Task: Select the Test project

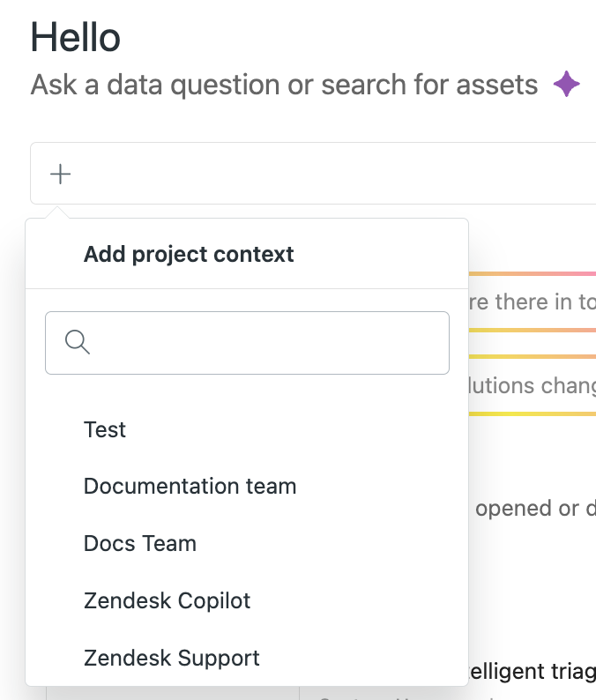Action: coord(104,429)
